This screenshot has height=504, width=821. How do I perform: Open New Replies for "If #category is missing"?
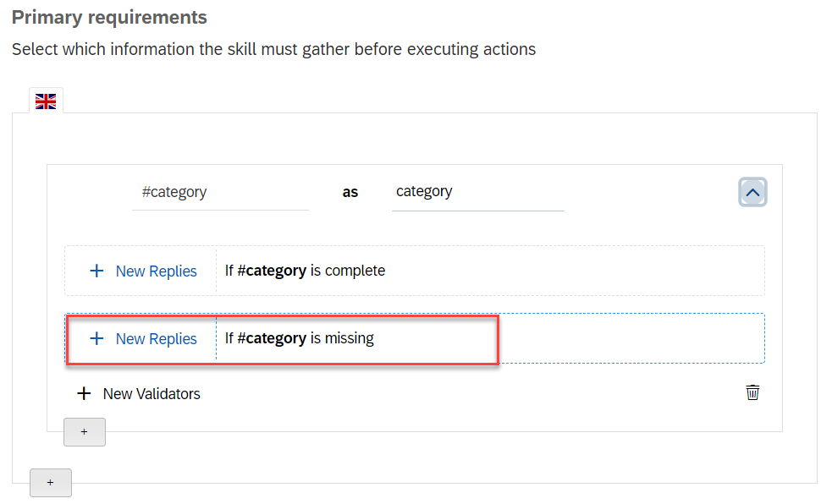[x=156, y=339]
